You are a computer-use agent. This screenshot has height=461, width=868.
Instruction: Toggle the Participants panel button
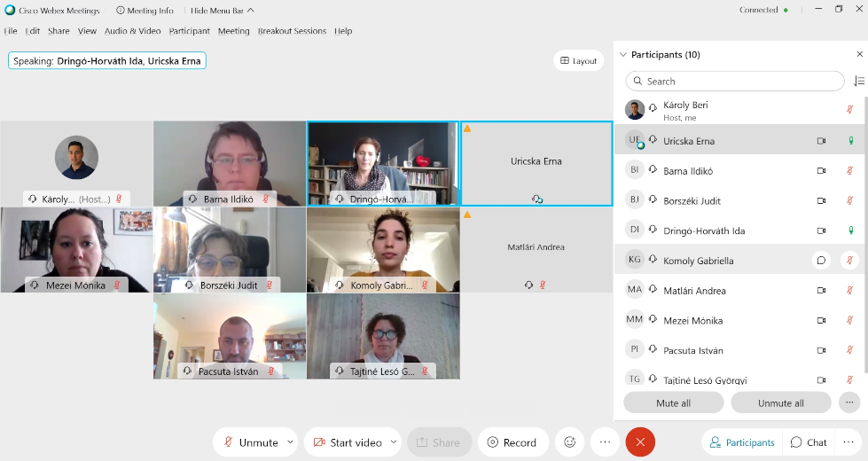click(x=742, y=442)
